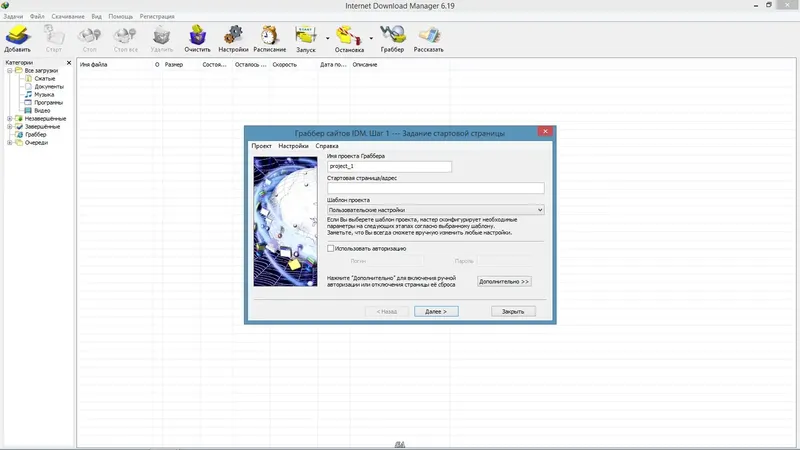Screen dimensions: 800x450
Task: Click the Далее > button
Action: click(436, 311)
